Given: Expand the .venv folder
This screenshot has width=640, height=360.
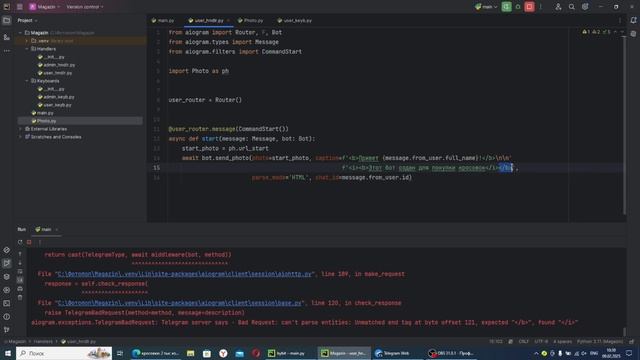Looking at the screenshot, I should [x=27, y=41].
